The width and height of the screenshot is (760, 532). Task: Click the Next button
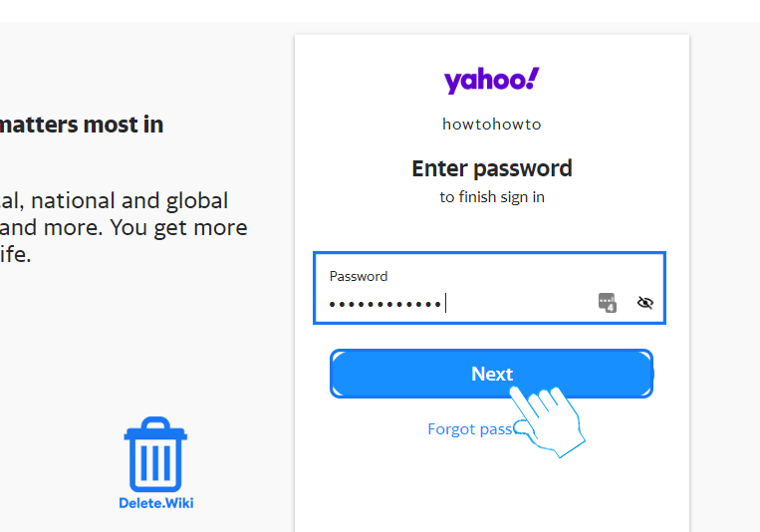click(x=491, y=374)
